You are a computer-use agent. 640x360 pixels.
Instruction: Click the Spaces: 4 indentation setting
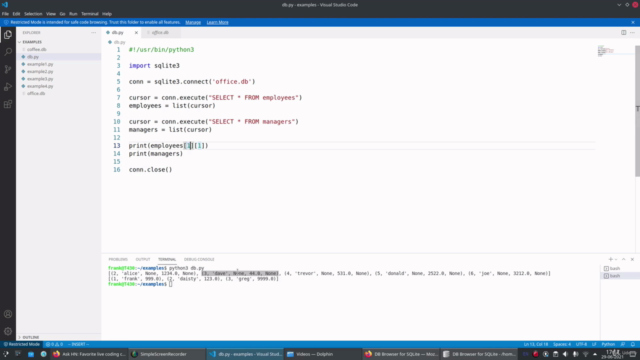pos(562,344)
